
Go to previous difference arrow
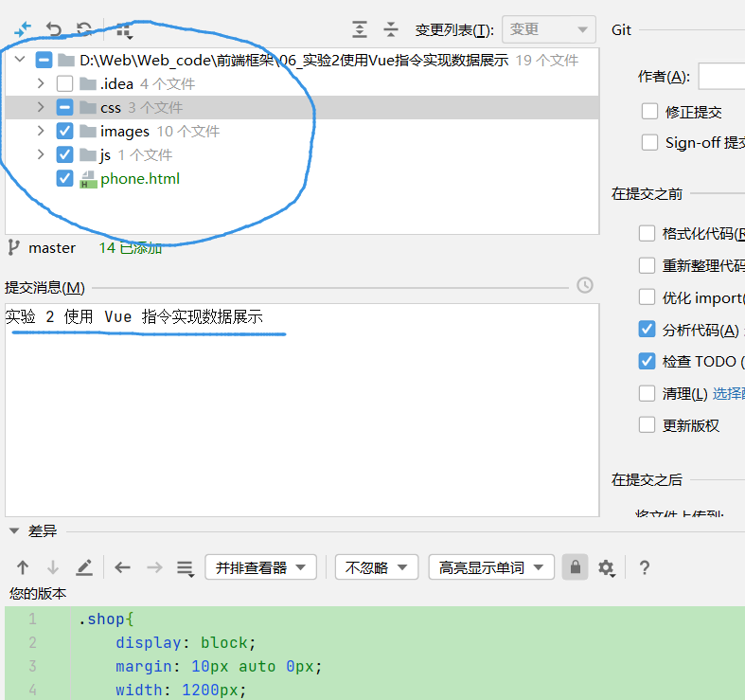tap(23, 567)
